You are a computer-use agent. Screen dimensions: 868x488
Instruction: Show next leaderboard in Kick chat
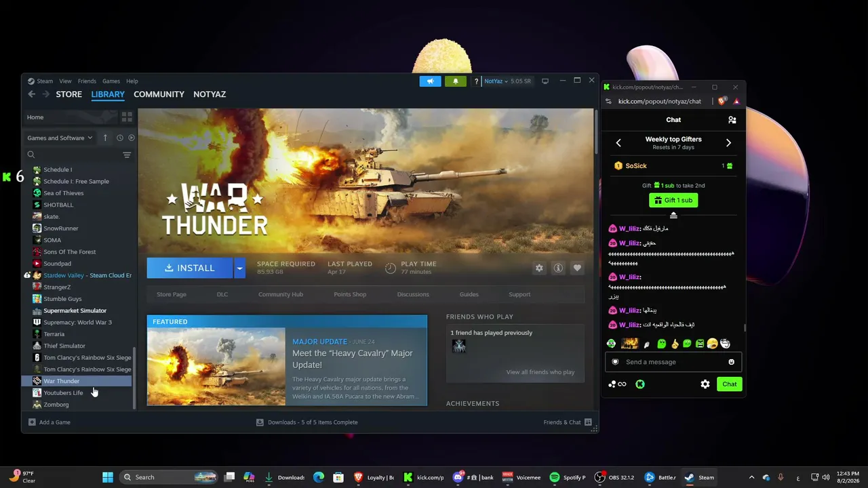click(x=728, y=143)
